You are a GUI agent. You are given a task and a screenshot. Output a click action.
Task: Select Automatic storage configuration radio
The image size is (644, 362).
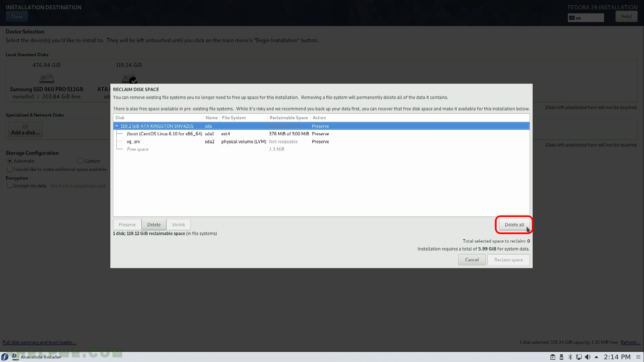click(10, 161)
